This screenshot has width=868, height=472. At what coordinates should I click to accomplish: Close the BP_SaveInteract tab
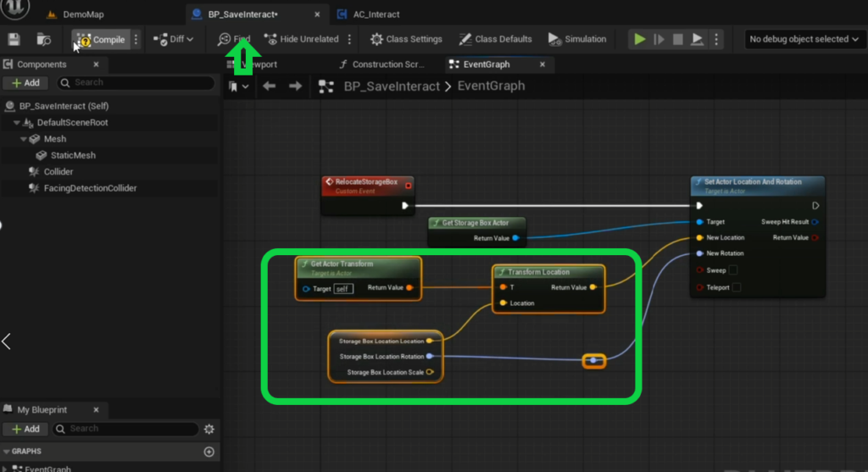[317, 14]
